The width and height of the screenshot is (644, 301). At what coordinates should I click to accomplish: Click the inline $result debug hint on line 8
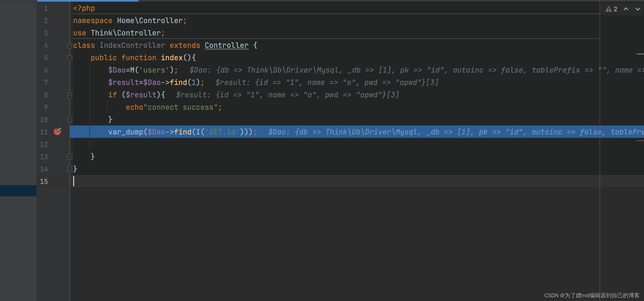click(288, 95)
